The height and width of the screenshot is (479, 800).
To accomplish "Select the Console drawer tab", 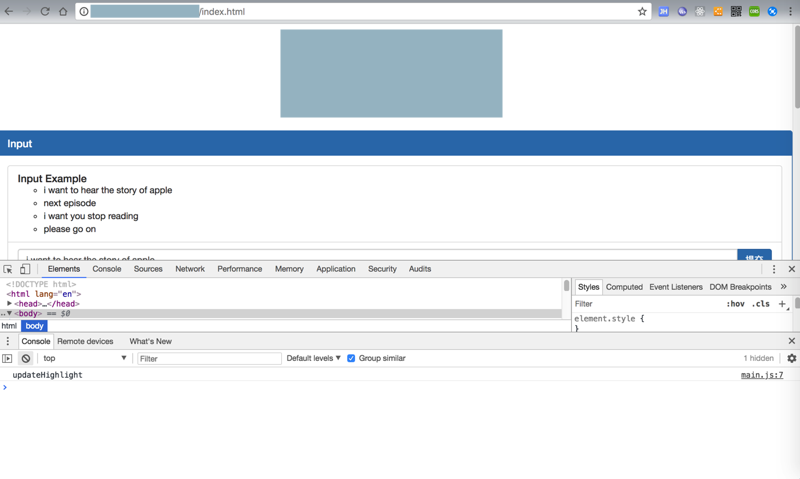I will coord(36,341).
